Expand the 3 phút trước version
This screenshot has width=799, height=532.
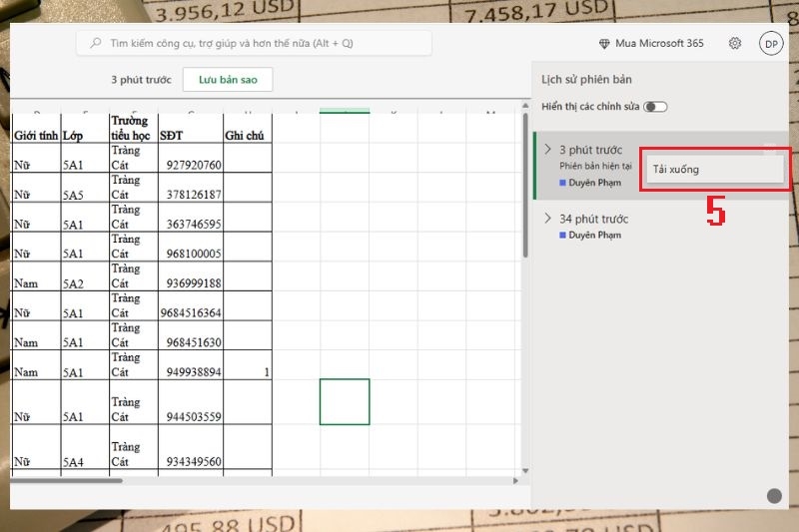pos(547,149)
